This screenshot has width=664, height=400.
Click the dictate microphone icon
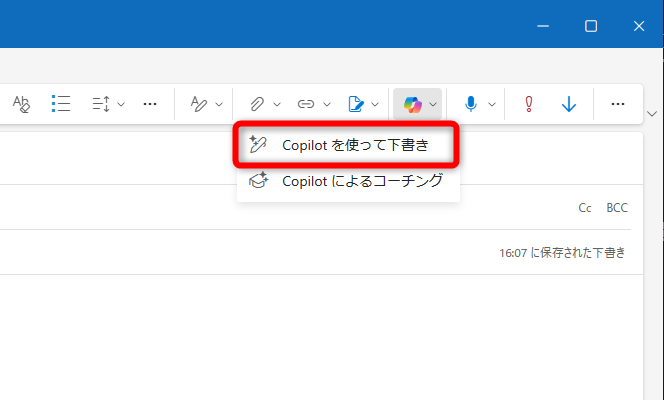471,104
